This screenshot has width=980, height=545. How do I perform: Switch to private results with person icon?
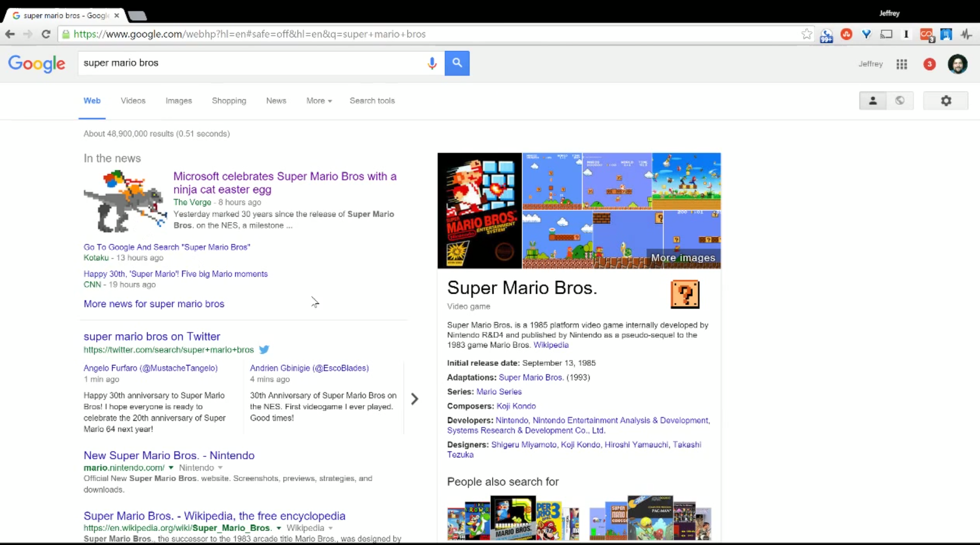pyautogui.click(x=873, y=100)
